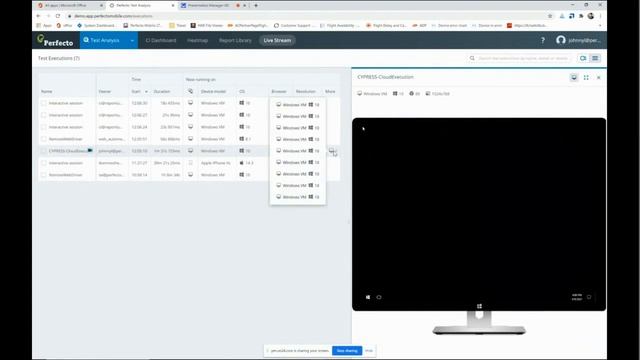
Task: Open the HAR File Viewer bookmark
Action: click(x=207, y=25)
